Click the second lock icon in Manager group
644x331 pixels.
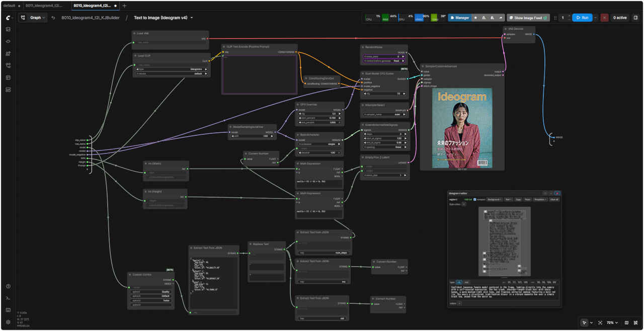[493, 18]
